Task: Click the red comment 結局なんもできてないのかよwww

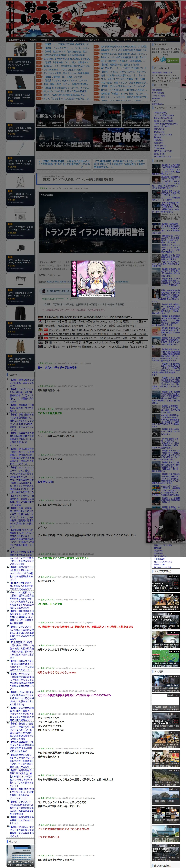Action: 57,673
